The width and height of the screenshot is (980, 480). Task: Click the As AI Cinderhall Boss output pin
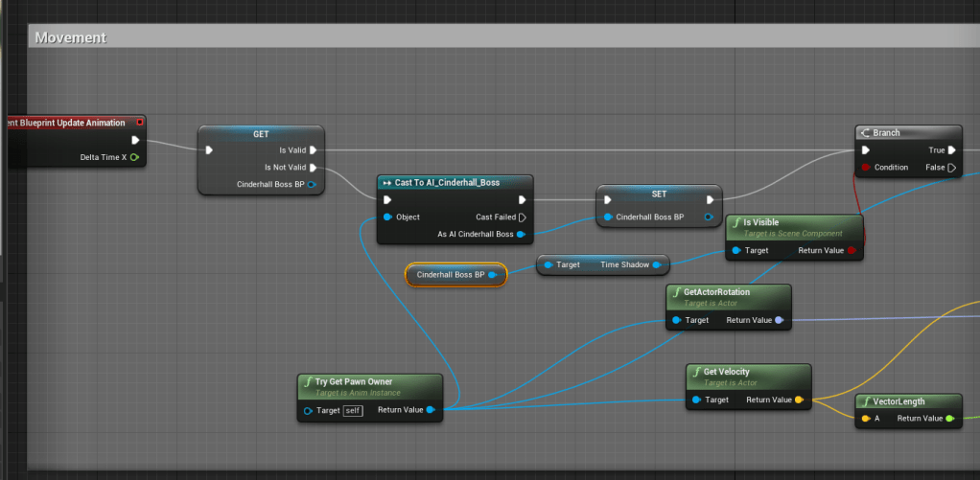(521, 235)
